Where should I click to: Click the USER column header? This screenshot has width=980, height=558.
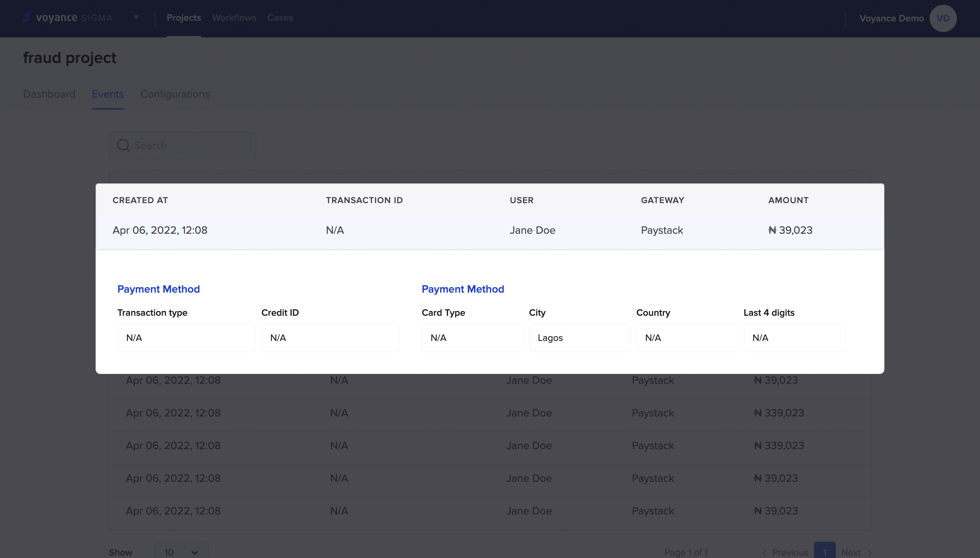click(x=521, y=200)
